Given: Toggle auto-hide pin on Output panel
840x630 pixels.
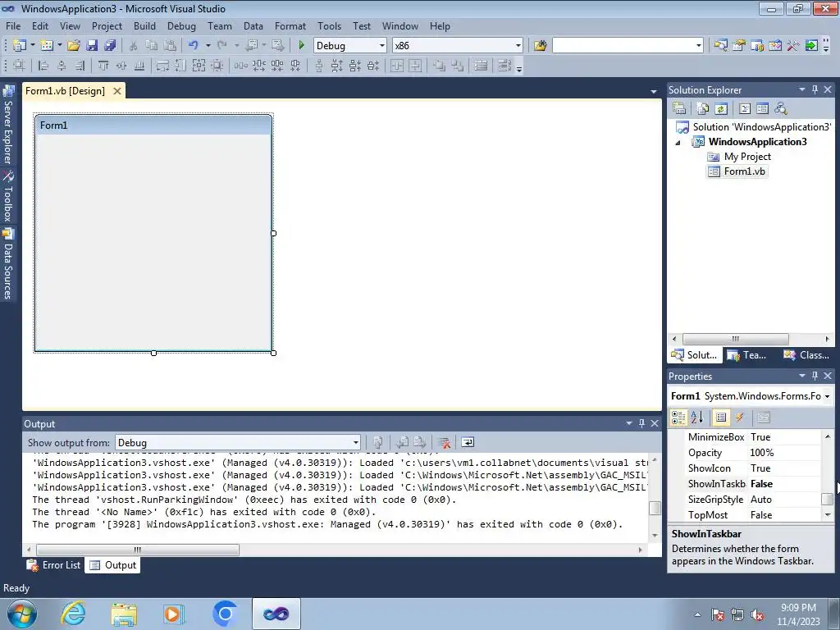Looking at the screenshot, I should point(641,424).
